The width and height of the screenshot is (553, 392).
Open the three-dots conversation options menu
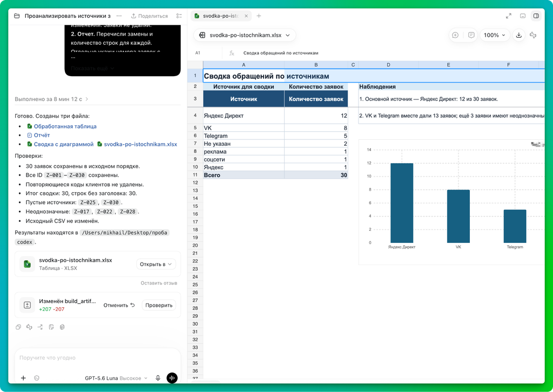click(119, 16)
